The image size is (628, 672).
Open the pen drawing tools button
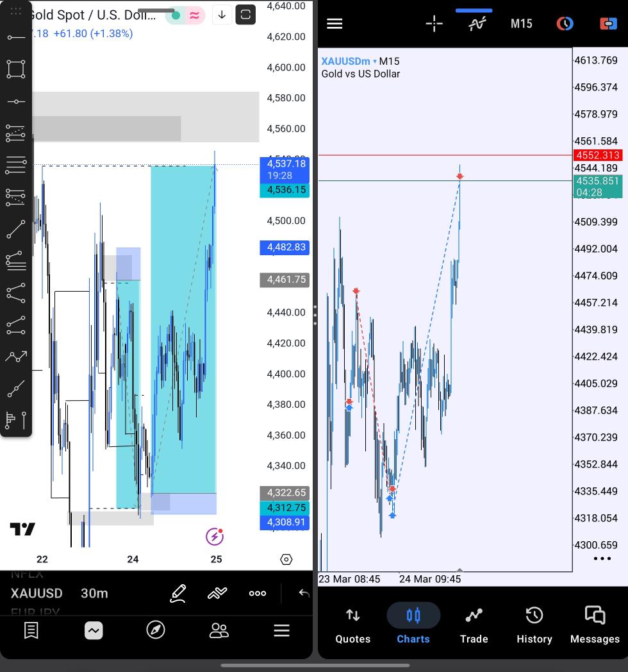[178, 593]
